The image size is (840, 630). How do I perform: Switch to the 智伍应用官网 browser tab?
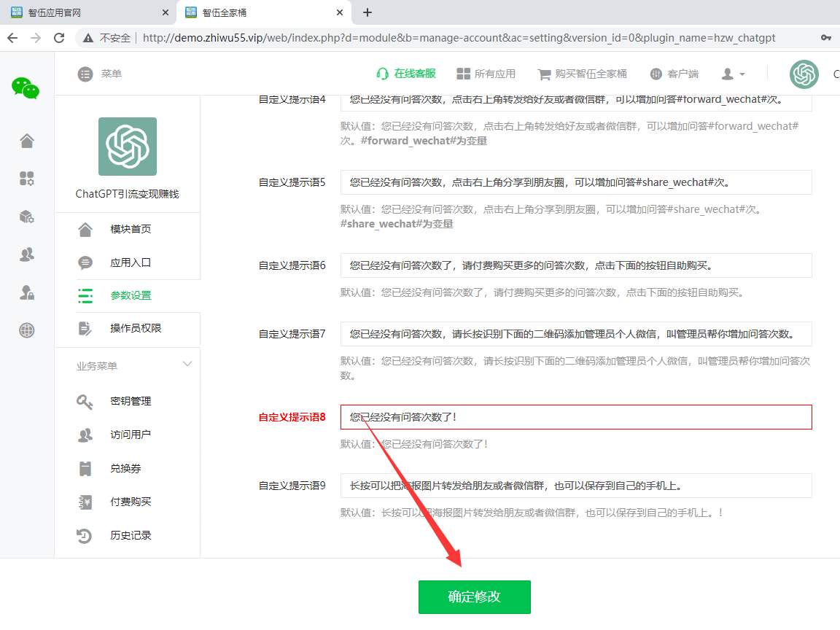click(86, 12)
